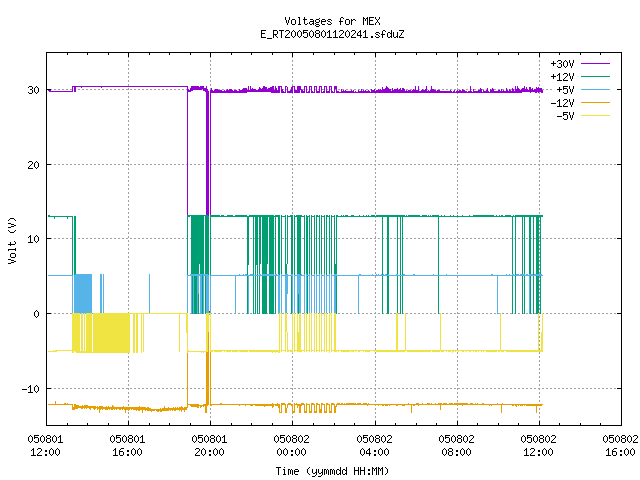Click the 'Time (yymmdd HH:MM)' x-axis title
The image size is (640, 480).
point(332,471)
